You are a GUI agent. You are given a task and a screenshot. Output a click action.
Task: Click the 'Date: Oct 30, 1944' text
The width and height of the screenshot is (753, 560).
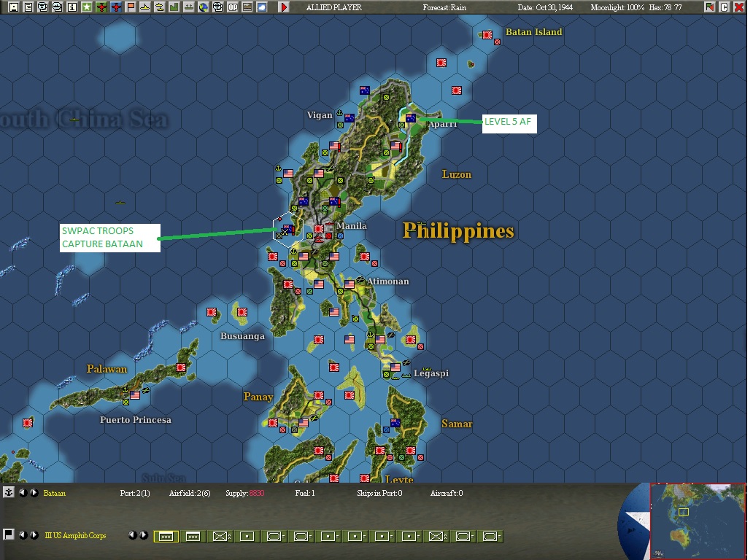click(545, 7)
